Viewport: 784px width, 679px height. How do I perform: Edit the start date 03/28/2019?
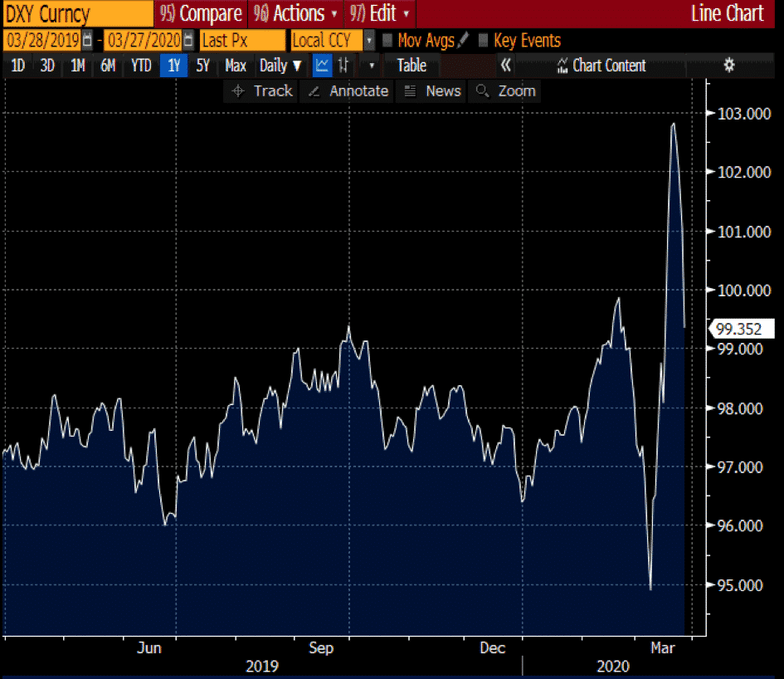[x=43, y=41]
